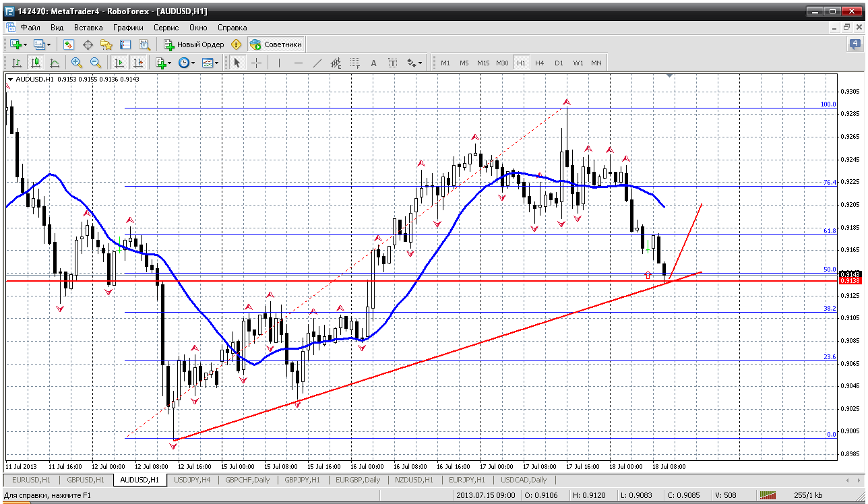Switch chart to bar chart mode
Viewport: 868px width, 504px height.
17,63
